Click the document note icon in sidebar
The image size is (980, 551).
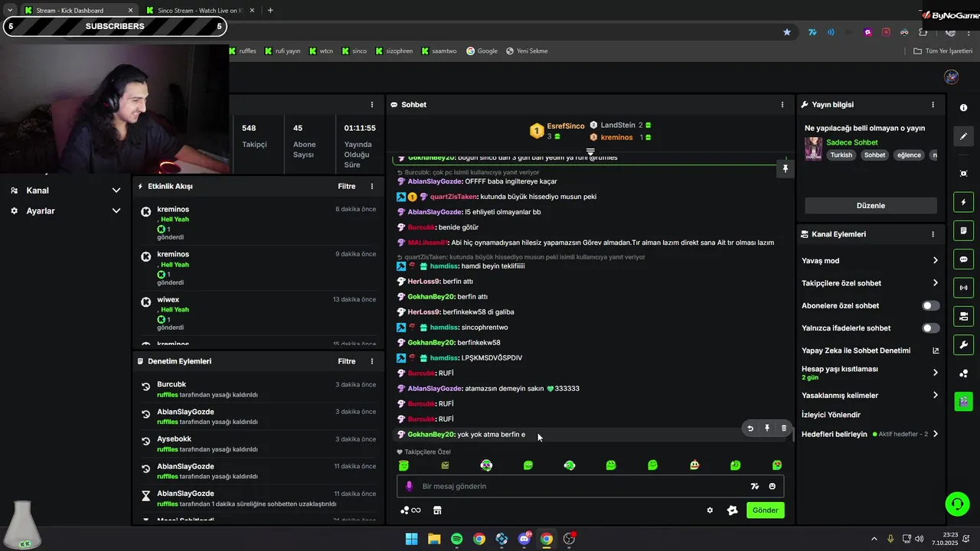(963, 230)
